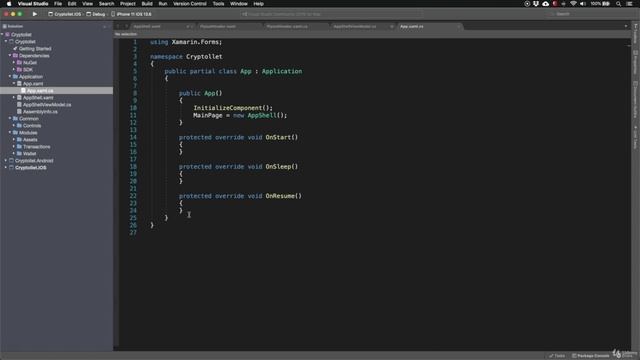Run the project with the Play button
The width and height of the screenshot is (640, 360).
(35, 14)
